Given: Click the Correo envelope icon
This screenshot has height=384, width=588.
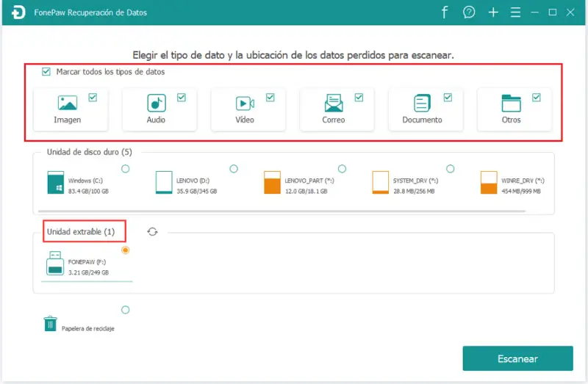Looking at the screenshot, I should [334, 103].
